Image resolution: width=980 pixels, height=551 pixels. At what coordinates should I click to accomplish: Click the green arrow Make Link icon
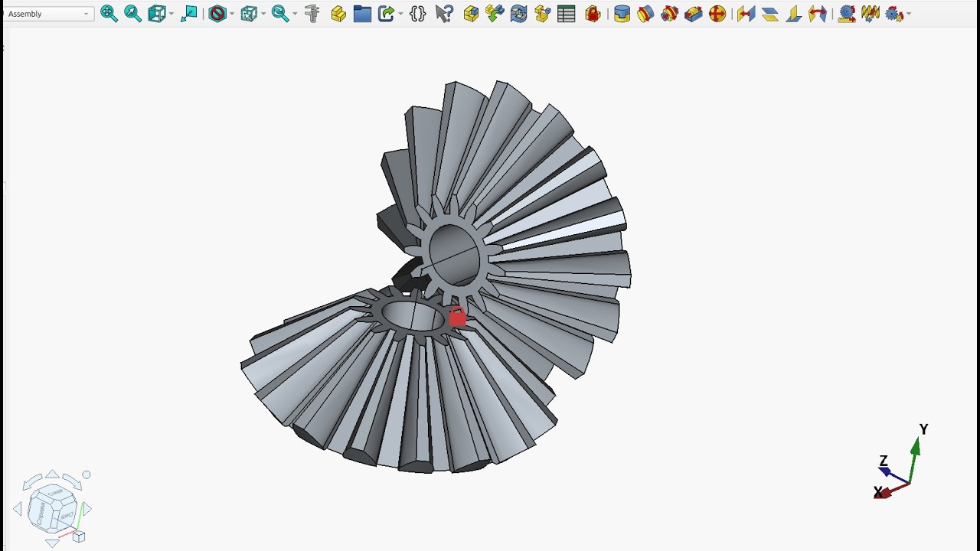click(x=386, y=14)
